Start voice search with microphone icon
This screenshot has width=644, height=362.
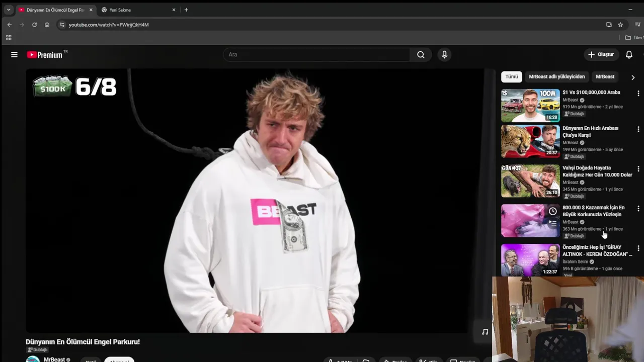pos(444,55)
